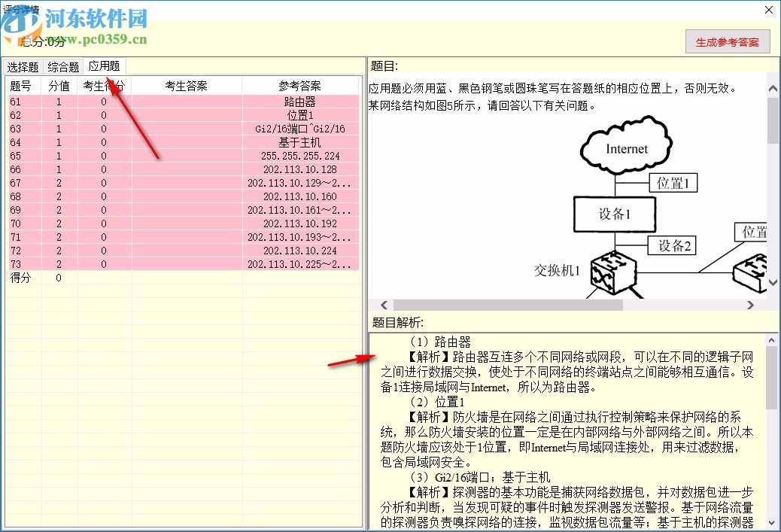
Task: Select row 70 answer 202.113.10.192
Action: coord(184,223)
